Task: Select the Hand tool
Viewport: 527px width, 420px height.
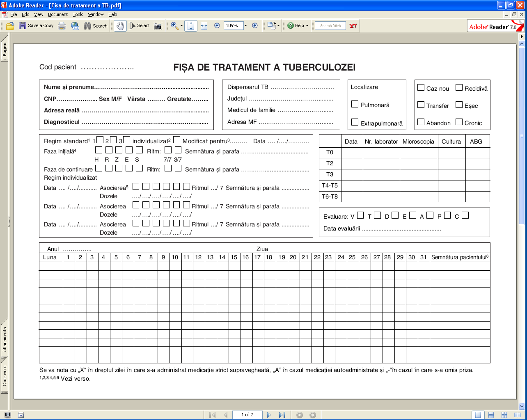Action: pos(120,26)
